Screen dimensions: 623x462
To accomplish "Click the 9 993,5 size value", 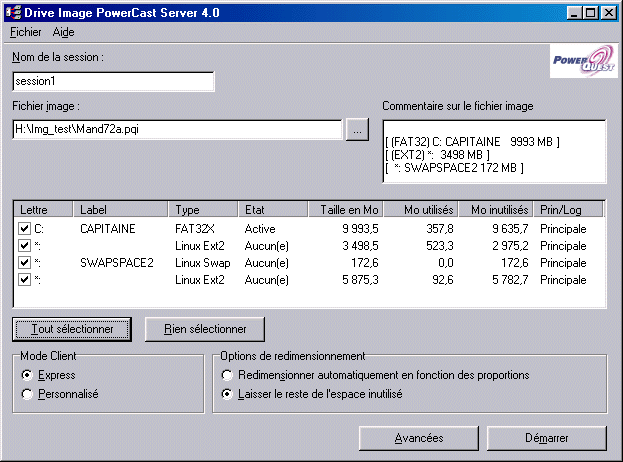I will (x=360, y=229).
